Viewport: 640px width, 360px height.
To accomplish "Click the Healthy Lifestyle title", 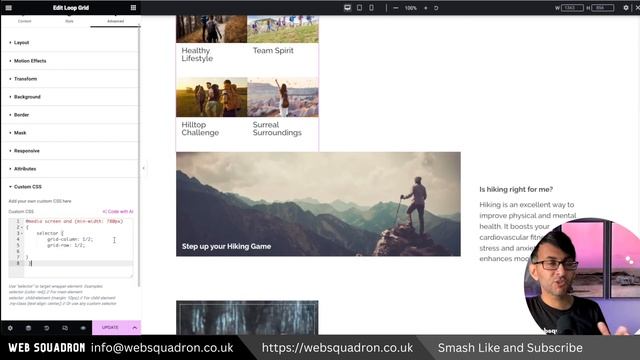I will pos(197,54).
